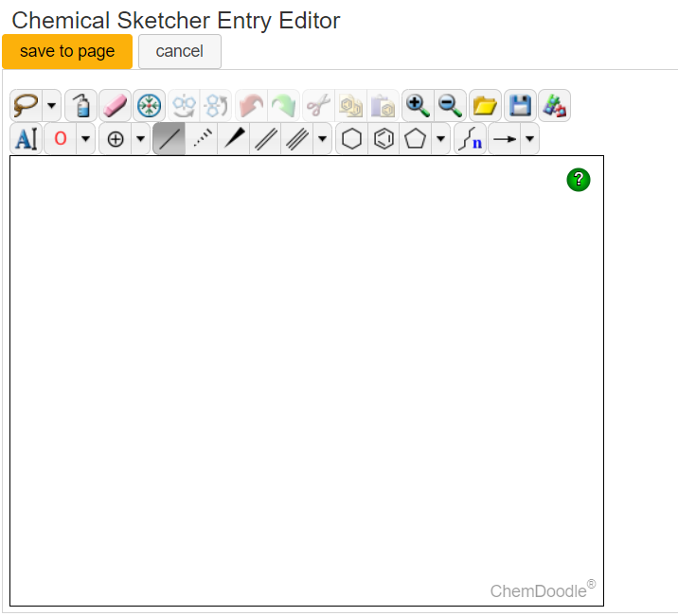The width and height of the screenshot is (678, 616).
Task: Click the floppy disk save icon
Action: click(x=520, y=105)
